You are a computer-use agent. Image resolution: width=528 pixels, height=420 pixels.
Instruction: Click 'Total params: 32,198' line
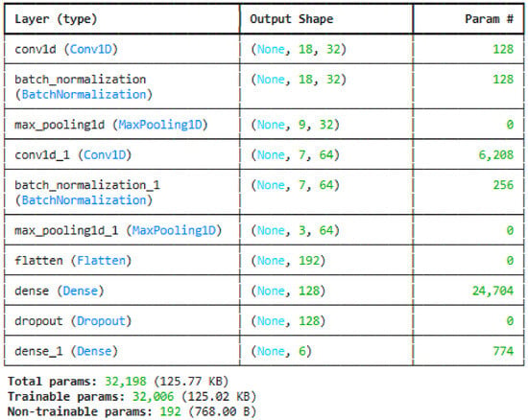pos(118,382)
